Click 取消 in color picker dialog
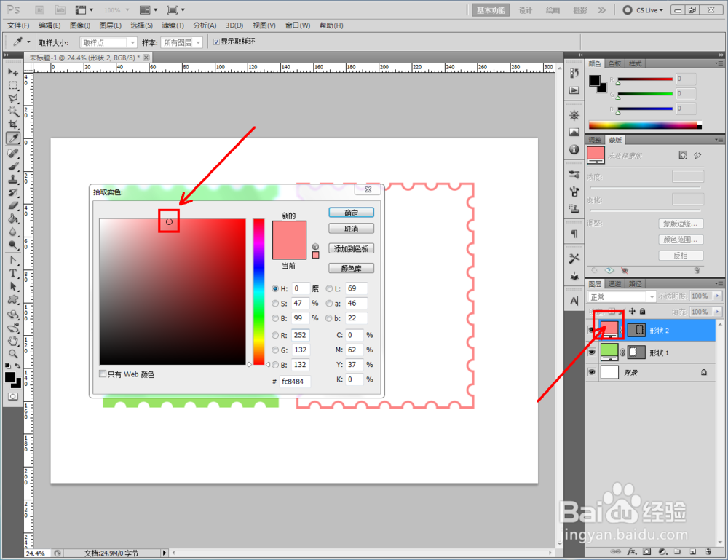Image resolution: width=728 pixels, height=560 pixels. pos(351,229)
